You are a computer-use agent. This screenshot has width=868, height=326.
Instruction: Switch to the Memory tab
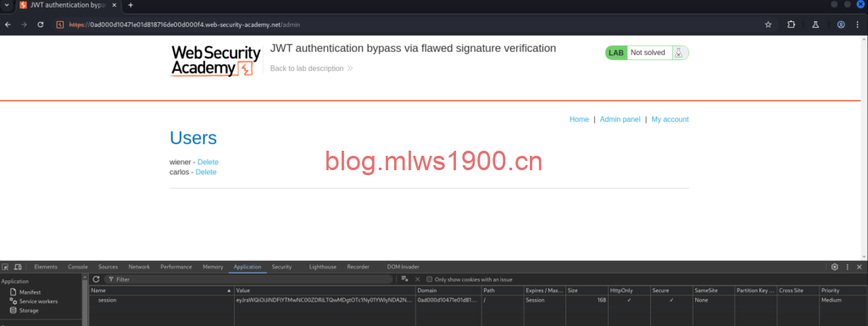pos(213,267)
